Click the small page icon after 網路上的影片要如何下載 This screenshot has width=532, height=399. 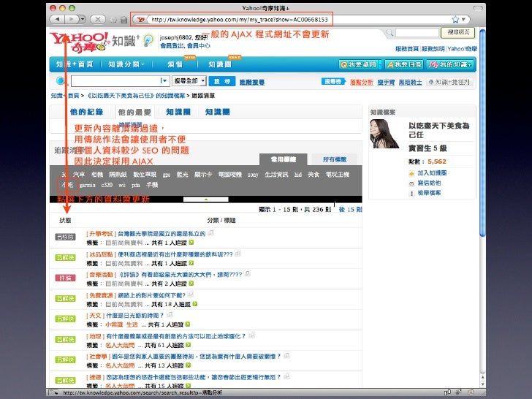point(190,294)
